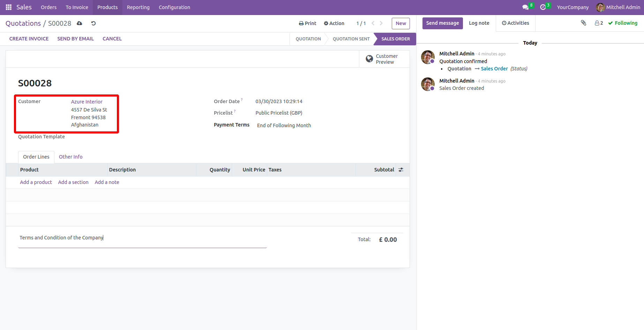The width and height of the screenshot is (644, 330).
Task: Switch to the Other Info tab
Action: coord(71,157)
